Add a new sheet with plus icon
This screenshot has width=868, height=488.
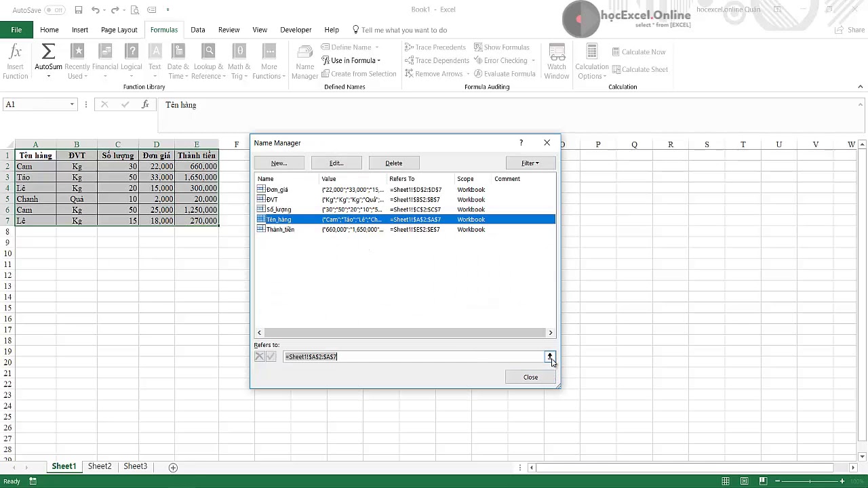173,467
